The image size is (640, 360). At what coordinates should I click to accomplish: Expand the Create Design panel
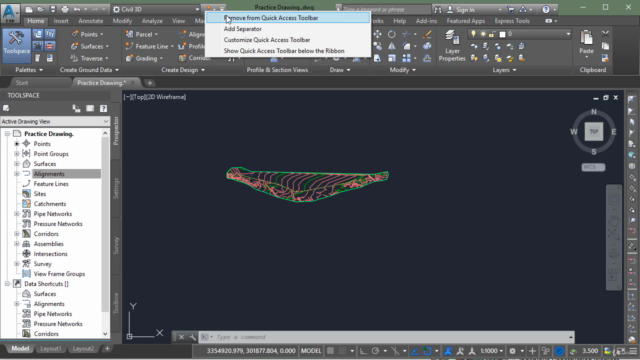pos(183,70)
